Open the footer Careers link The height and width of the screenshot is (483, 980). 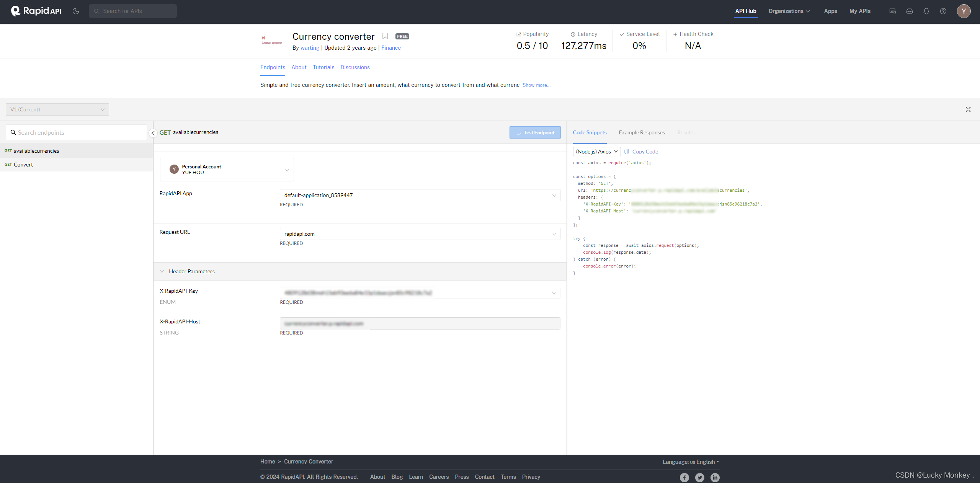pos(439,477)
